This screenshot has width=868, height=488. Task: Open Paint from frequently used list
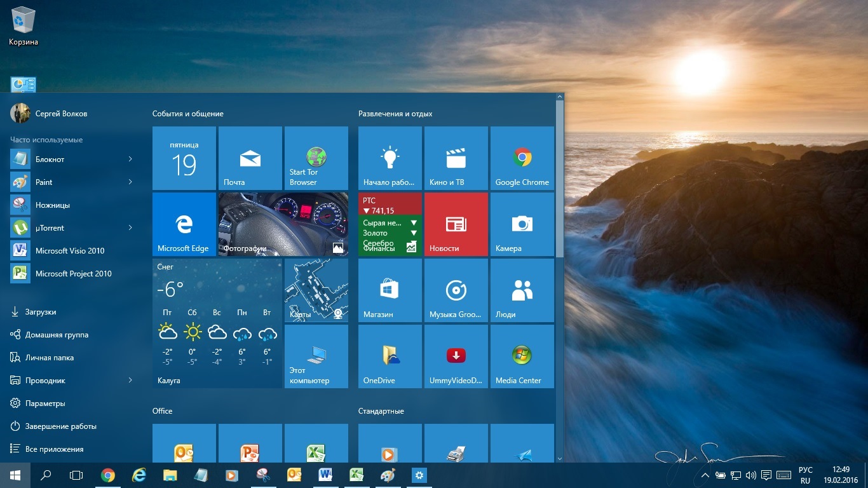(x=72, y=182)
